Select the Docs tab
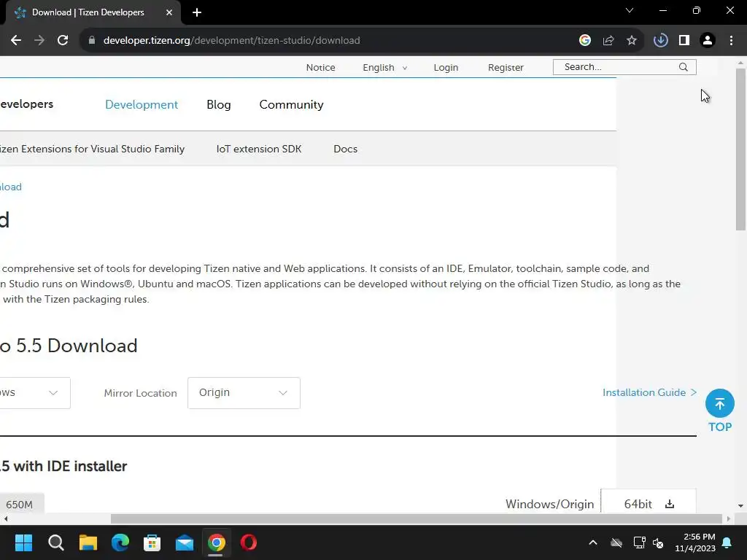Image resolution: width=747 pixels, height=560 pixels. pyautogui.click(x=345, y=149)
